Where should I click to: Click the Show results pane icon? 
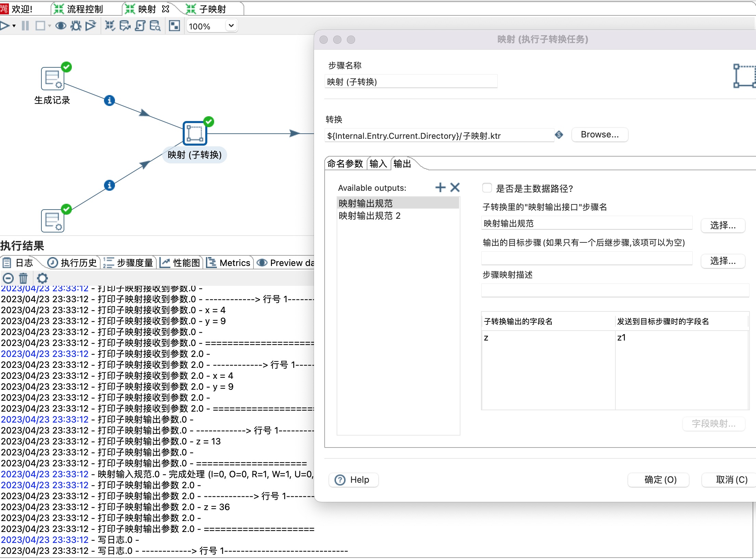pyautogui.click(x=174, y=26)
